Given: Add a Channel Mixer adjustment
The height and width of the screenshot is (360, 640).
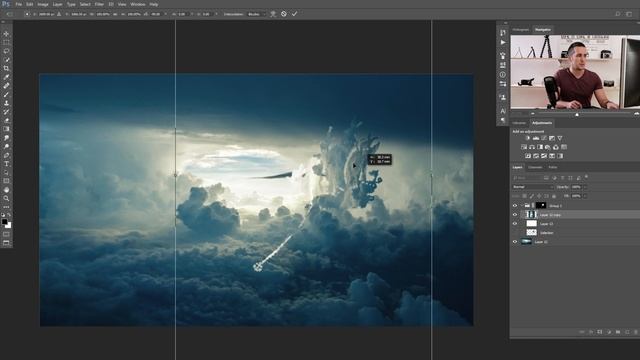Looking at the screenshot, I should pyautogui.click(x=556, y=147).
